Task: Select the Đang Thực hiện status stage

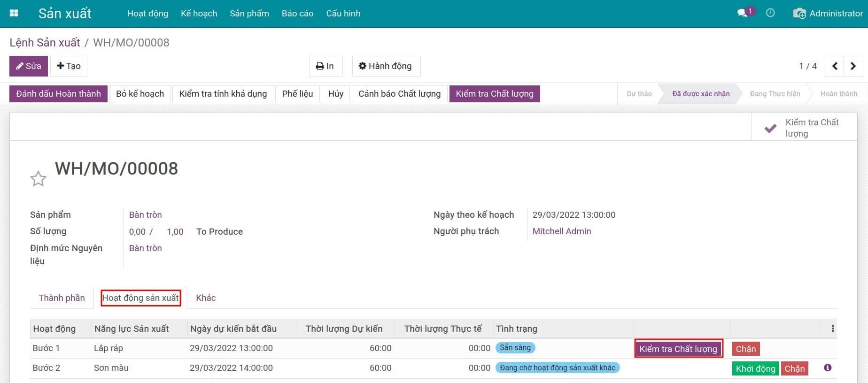Action: (775, 94)
